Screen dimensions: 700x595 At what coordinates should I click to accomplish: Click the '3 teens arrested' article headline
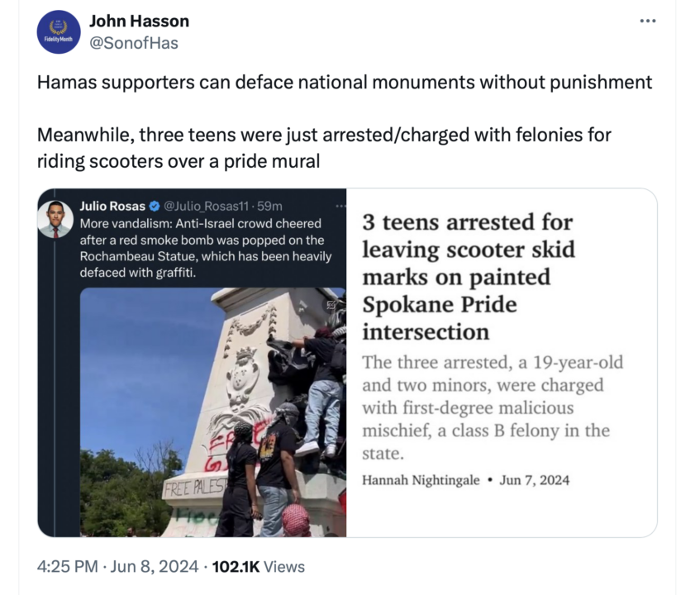469,277
